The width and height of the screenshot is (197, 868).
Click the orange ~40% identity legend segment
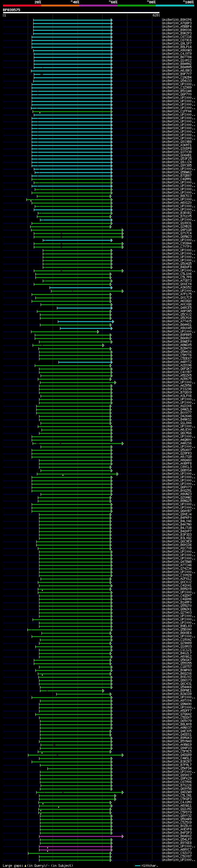pyautogui.click(x=60, y=6)
